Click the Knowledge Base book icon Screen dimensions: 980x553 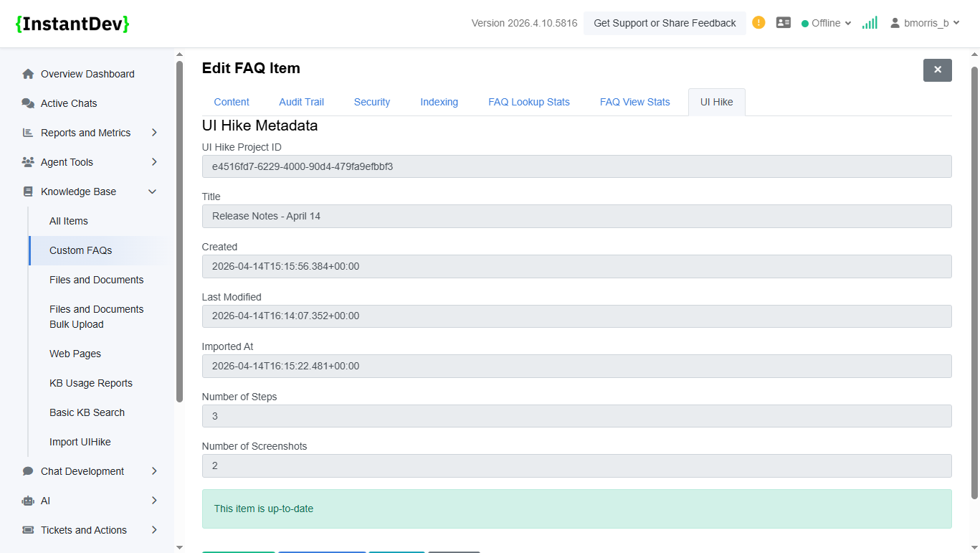coord(27,191)
